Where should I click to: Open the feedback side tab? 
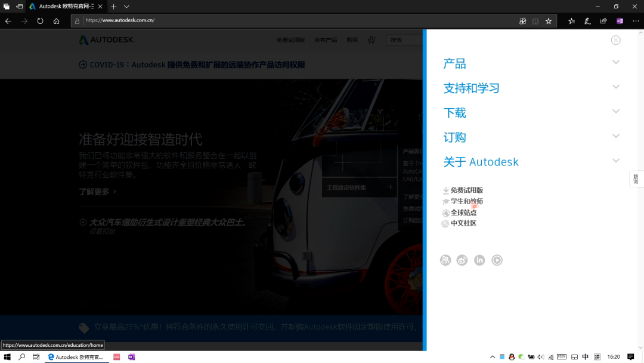pos(636,179)
